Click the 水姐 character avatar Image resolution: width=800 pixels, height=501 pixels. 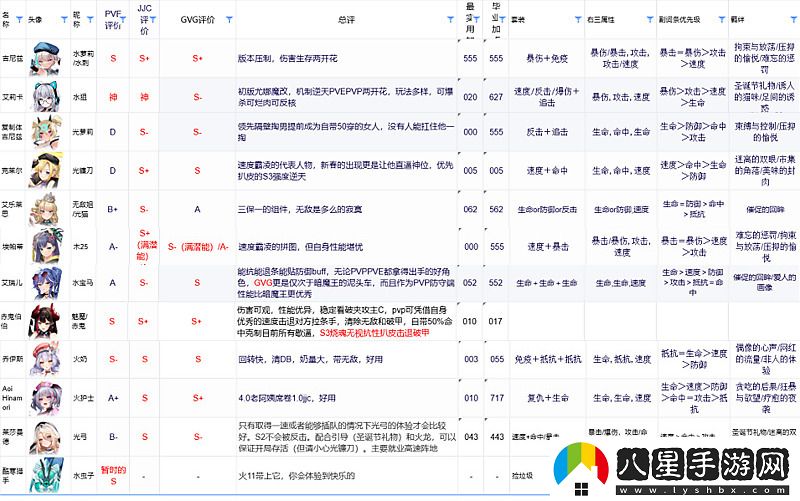click(47, 96)
